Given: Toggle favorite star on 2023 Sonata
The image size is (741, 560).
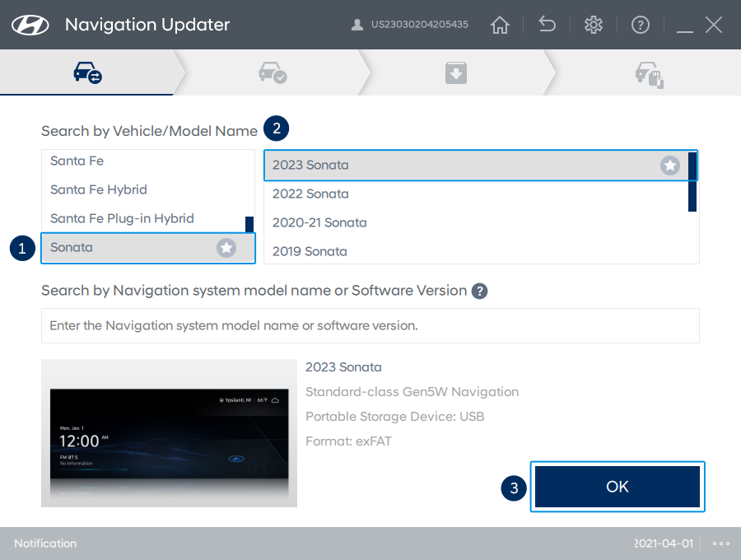Looking at the screenshot, I should [x=670, y=166].
